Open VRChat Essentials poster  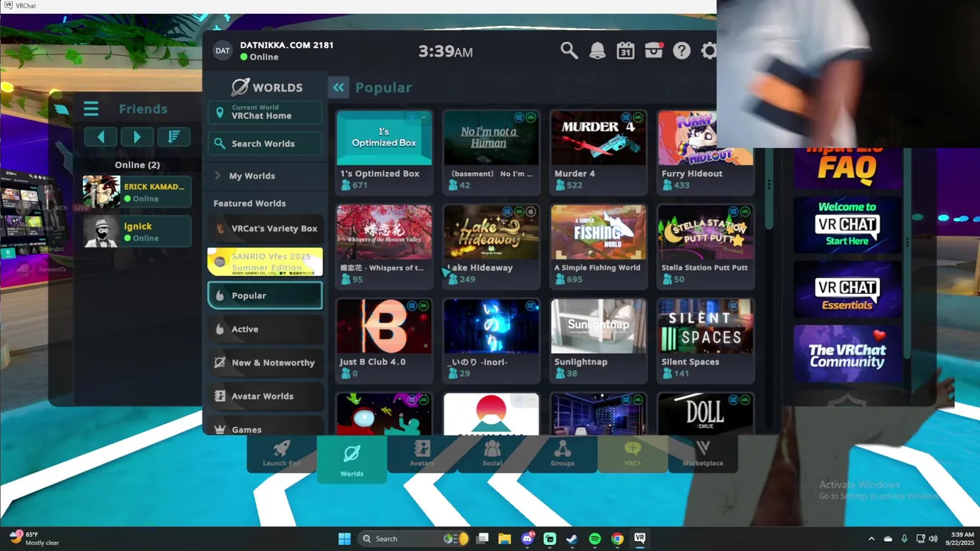pyautogui.click(x=847, y=289)
